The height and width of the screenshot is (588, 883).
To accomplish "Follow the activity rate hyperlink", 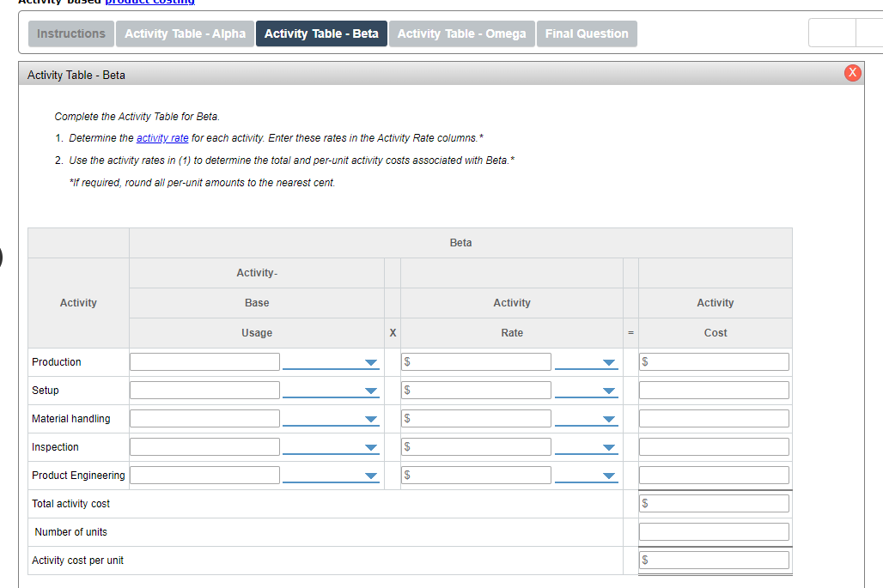I will coord(162,138).
